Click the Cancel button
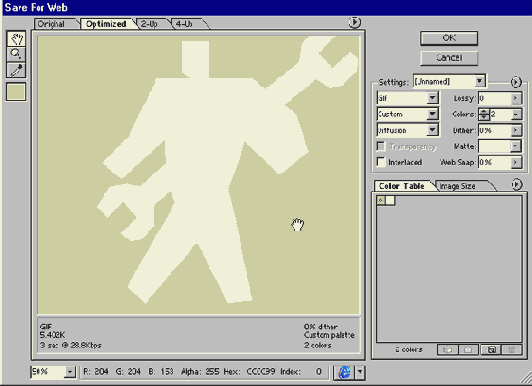Screen dimensions: 532x386 pos(449,58)
